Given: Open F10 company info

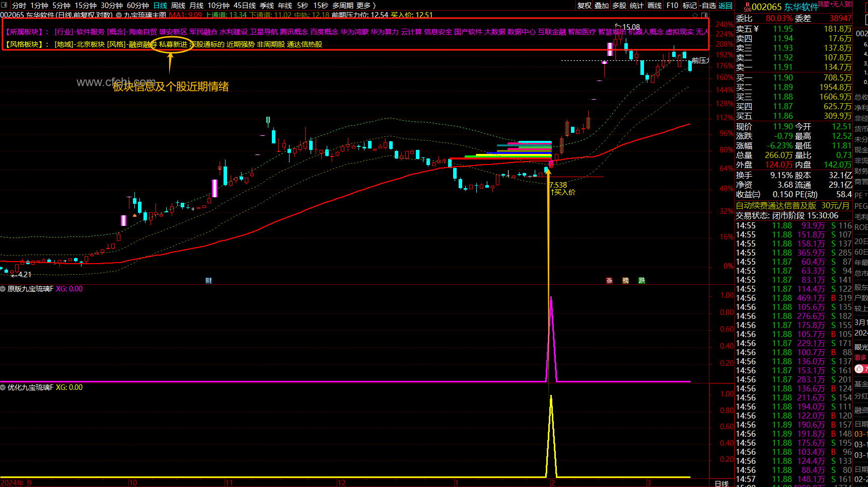Looking at the screenshot, I should 672,5.
